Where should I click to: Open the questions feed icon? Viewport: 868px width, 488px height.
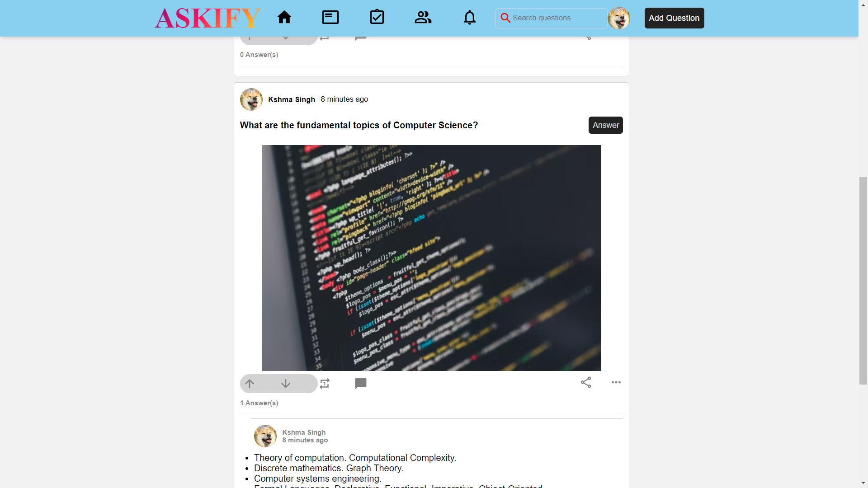330,17
